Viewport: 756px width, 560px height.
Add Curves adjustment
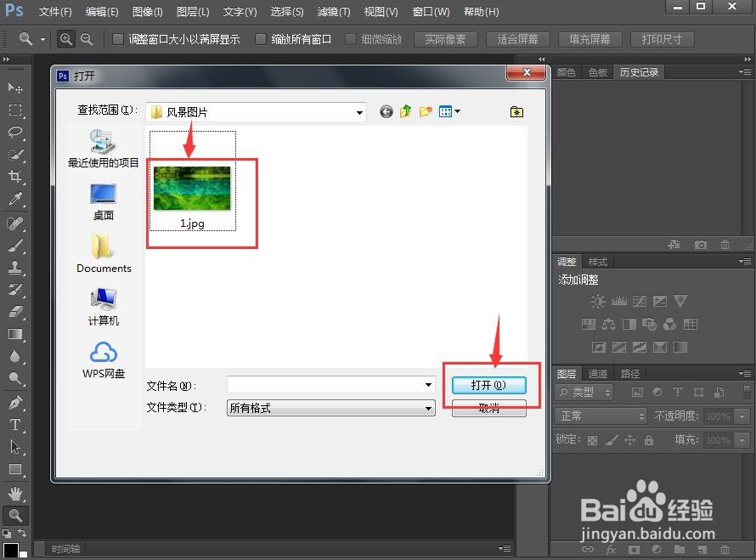coord(640,302)
